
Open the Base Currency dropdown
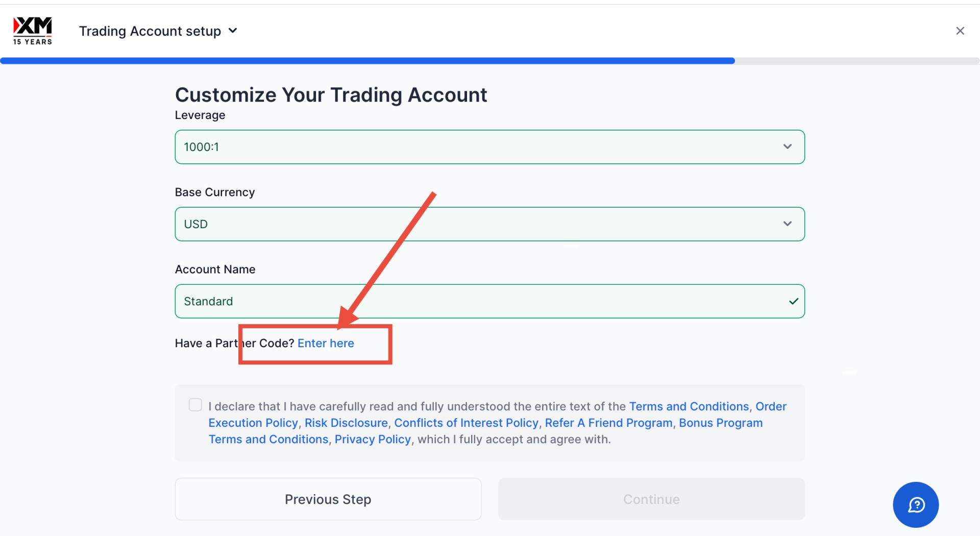point(787,224)
